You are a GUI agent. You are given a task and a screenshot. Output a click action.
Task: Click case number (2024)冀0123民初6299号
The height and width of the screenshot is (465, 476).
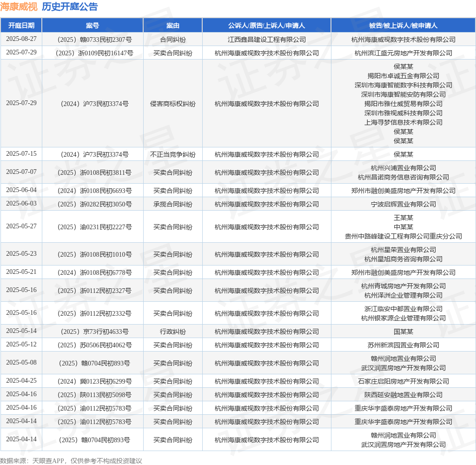click(x=93, y=381)
